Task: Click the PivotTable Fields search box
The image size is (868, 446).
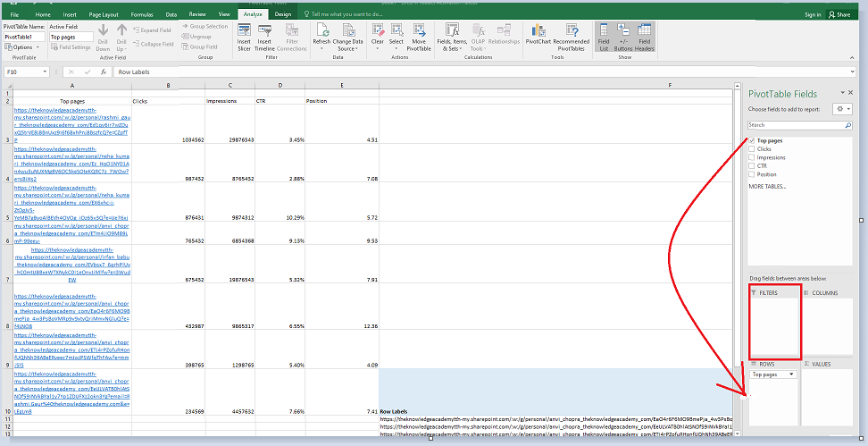Action: click(x=795, y=125)
